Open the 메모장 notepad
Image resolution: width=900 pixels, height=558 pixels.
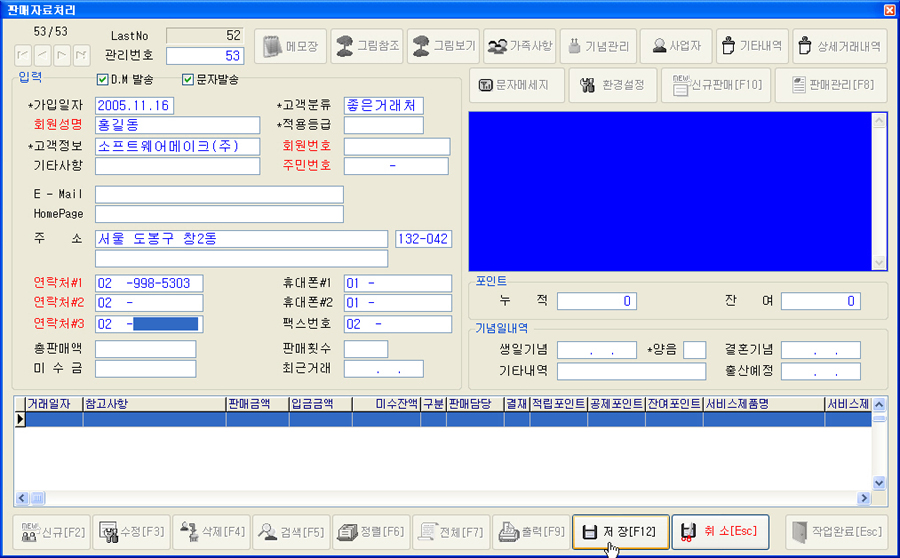click(290, 45)
